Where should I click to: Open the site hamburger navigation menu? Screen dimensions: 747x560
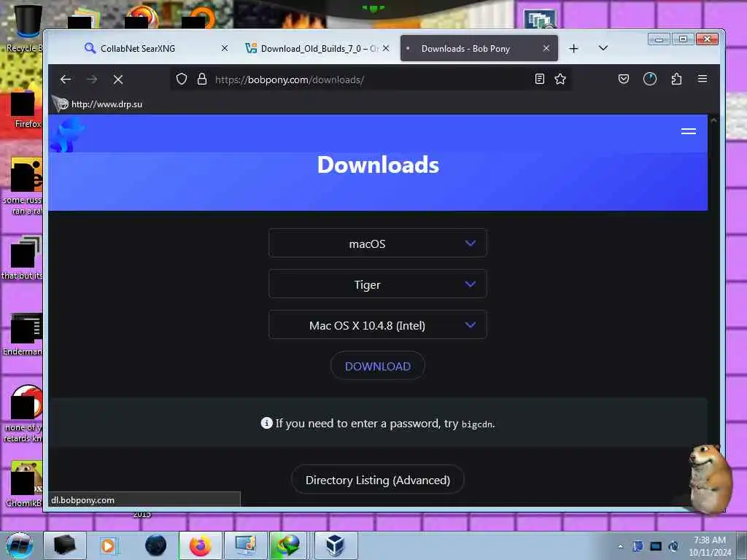[x=689, y=131]
